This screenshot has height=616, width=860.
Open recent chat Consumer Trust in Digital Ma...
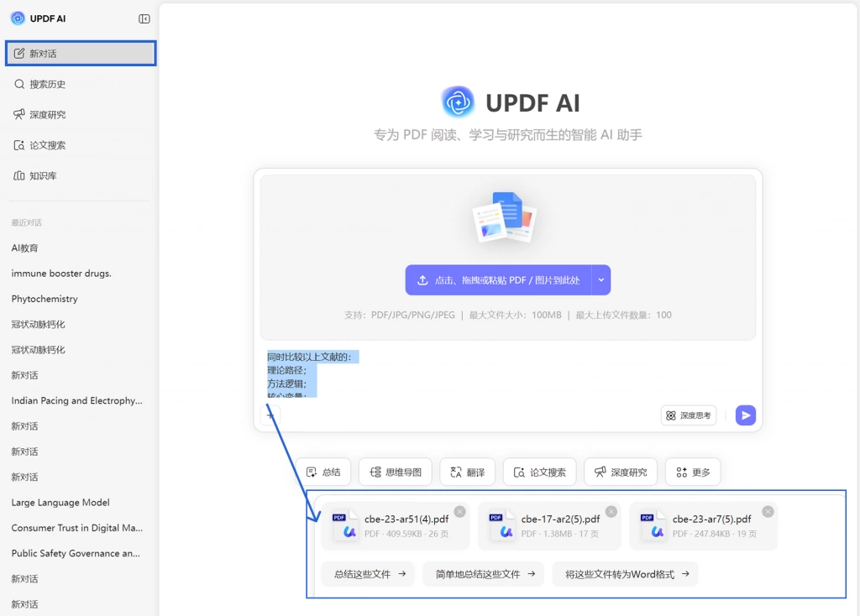click(76, 528)
